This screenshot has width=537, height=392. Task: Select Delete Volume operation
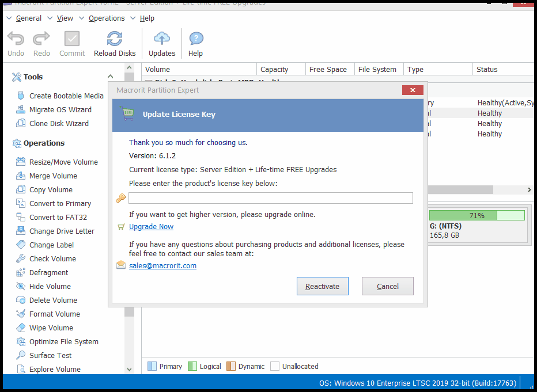pyautogui.click(x=47, y=300)
